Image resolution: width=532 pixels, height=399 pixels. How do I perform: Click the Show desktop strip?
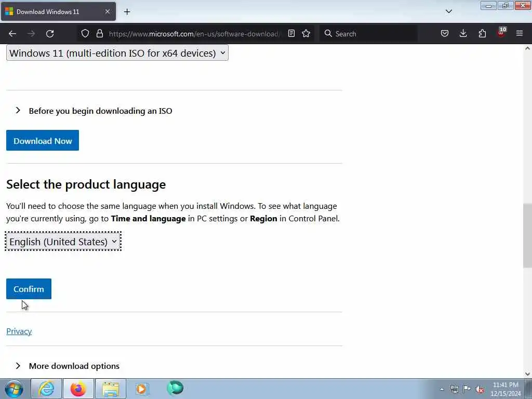coord(528,389)
